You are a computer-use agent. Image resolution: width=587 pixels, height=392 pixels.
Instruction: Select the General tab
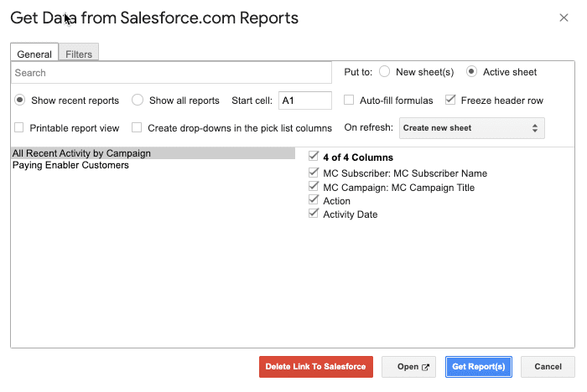[x=34, y=54]
